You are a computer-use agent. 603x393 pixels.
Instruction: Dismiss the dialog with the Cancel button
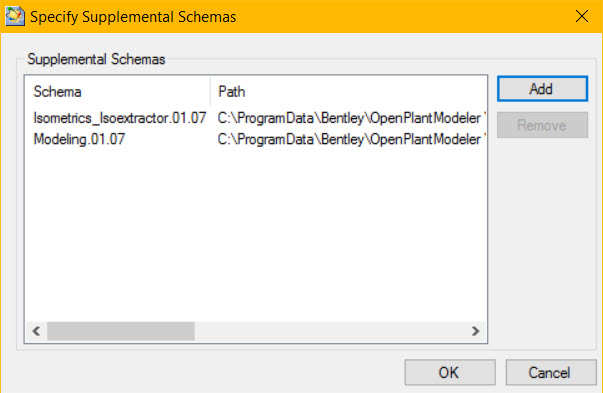[551, 372]
